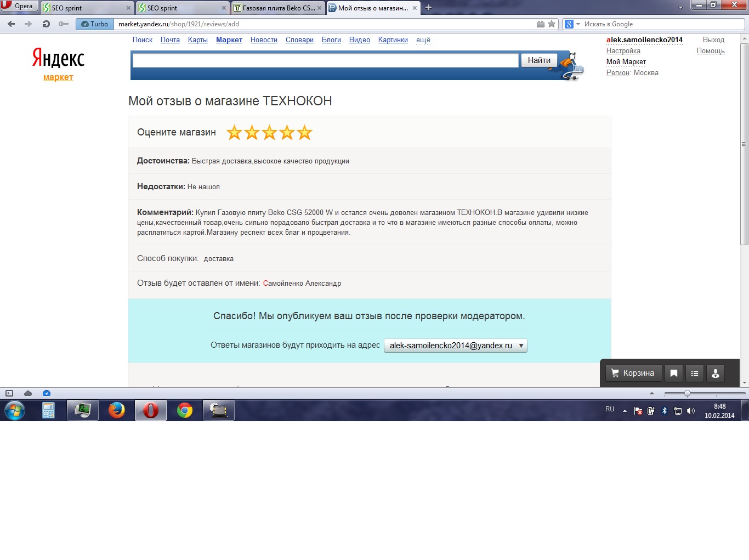Viewport: 749px width, 560px height.
Task: Open the Windows Start button
Action: tap(15, 410)
